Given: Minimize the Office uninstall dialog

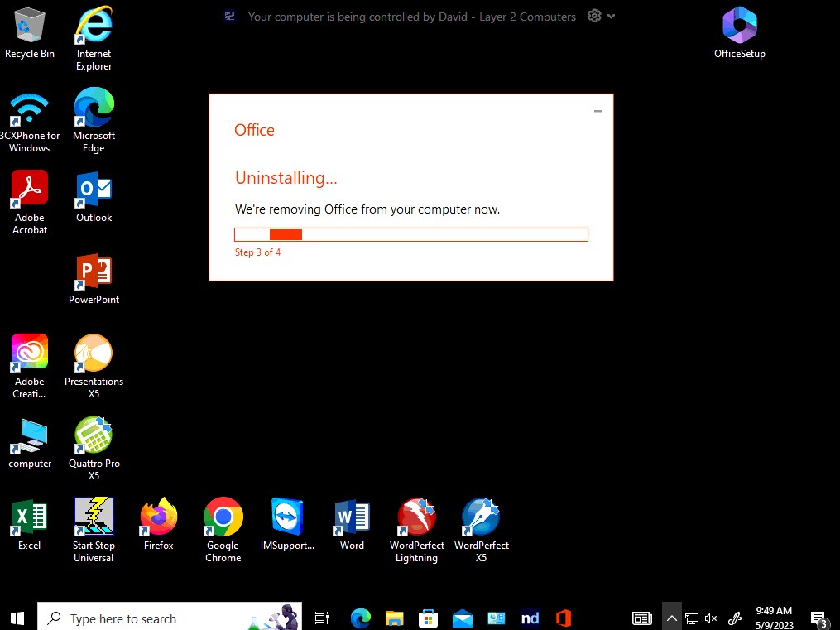Looking at the screenshot, I should [598, 111].
